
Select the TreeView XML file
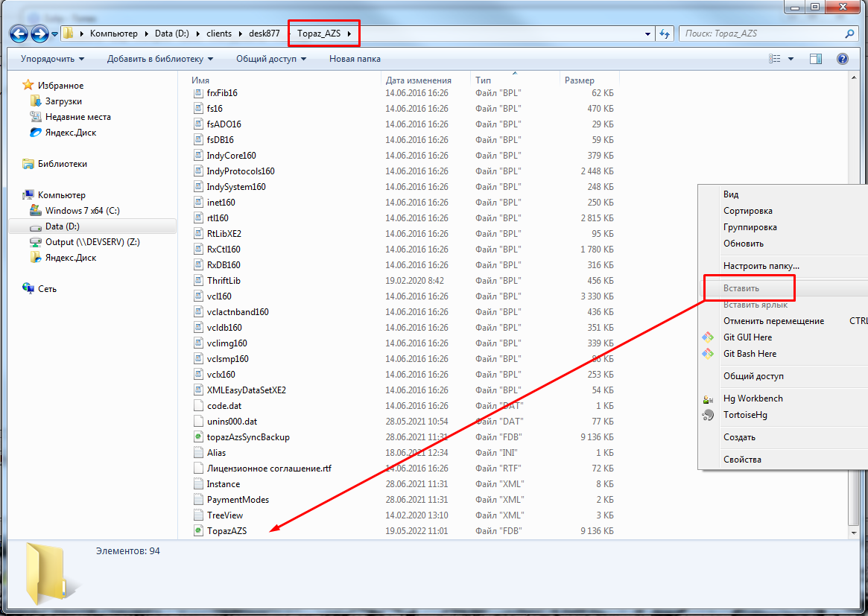[x=225, y=515]
